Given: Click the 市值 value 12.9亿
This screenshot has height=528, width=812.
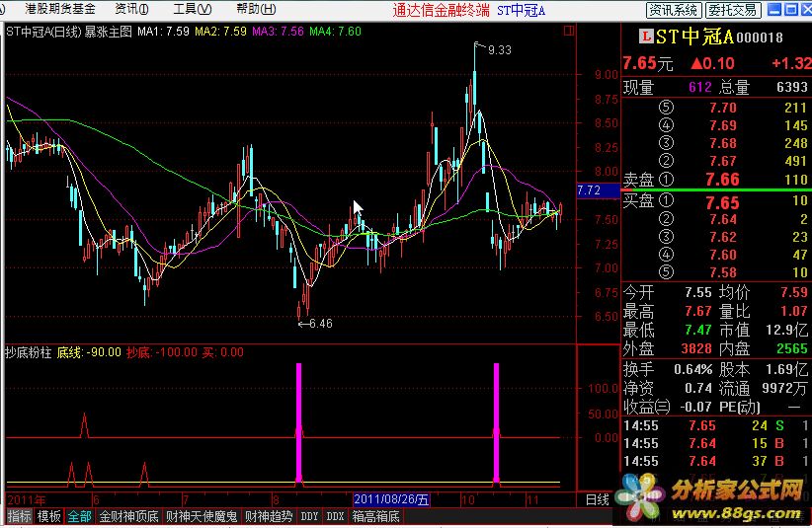Looking at the screenshot, I should (x=786, y=330).
